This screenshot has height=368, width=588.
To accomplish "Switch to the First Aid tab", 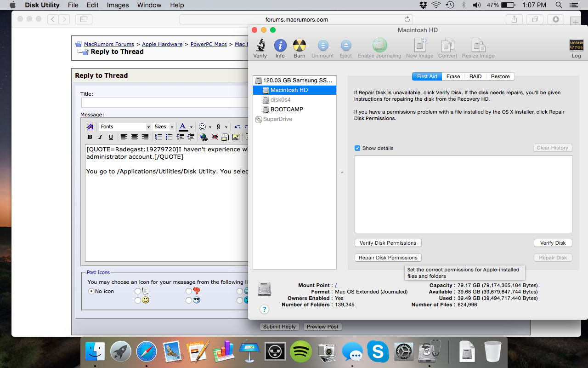I will [427, 76].
